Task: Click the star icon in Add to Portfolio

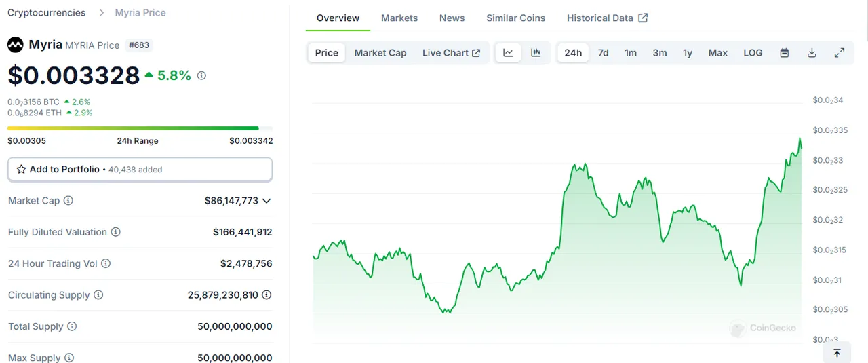Action: (21, 170)
